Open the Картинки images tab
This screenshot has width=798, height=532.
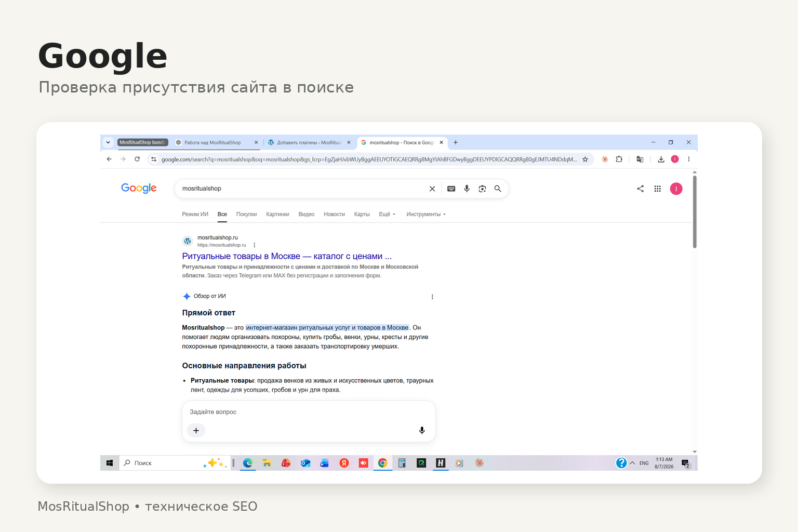tap(277, 214)
